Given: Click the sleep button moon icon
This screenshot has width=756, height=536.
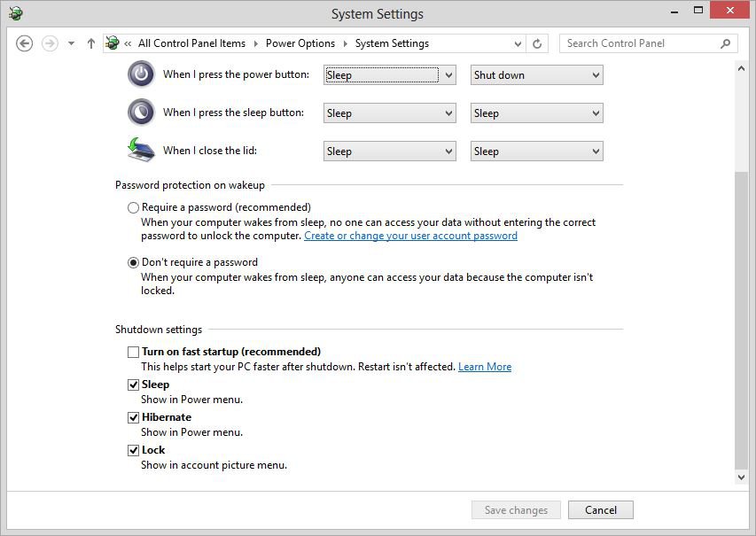Looking at the screenshot, I should click(141, 113).
